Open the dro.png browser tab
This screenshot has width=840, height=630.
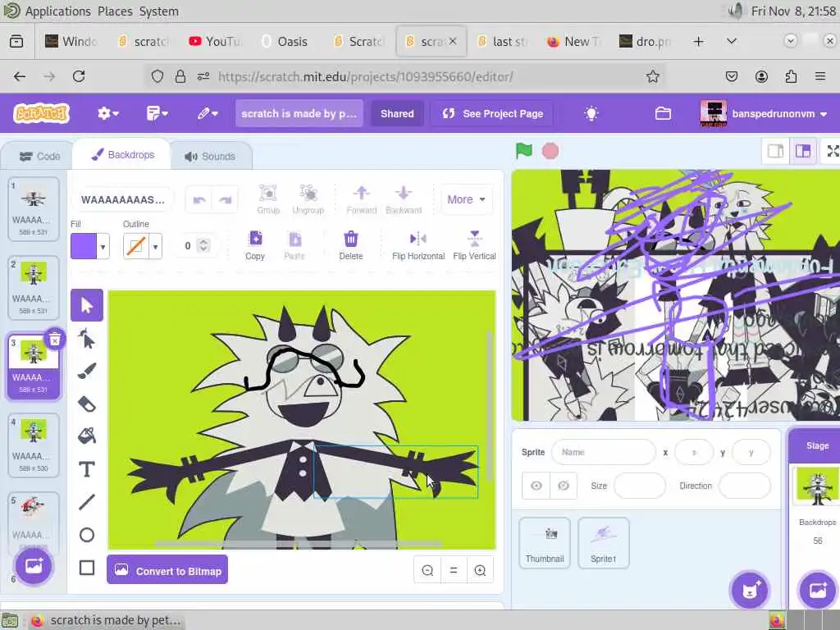(x=645, y=42)
